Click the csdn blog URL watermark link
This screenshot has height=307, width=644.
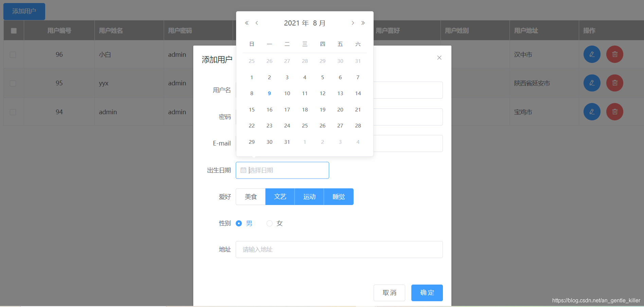[596, 301]
